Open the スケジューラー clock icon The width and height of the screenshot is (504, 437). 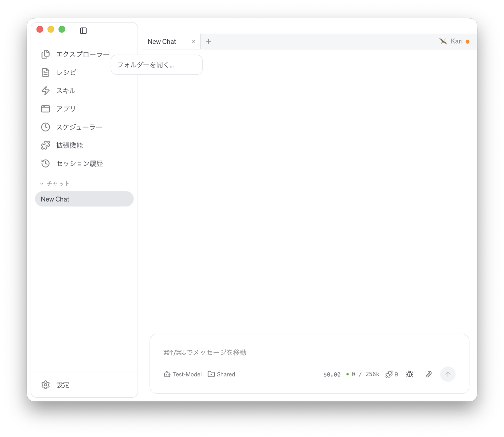tap(45, 127)
